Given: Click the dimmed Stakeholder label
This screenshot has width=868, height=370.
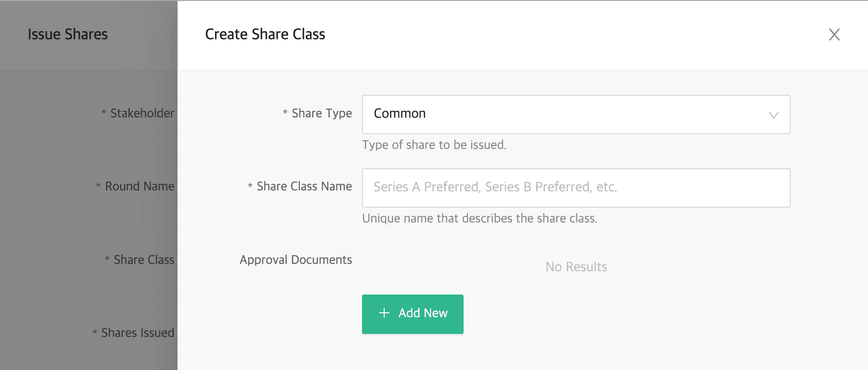Looking at the screenshot, I should tap(142, 113).
